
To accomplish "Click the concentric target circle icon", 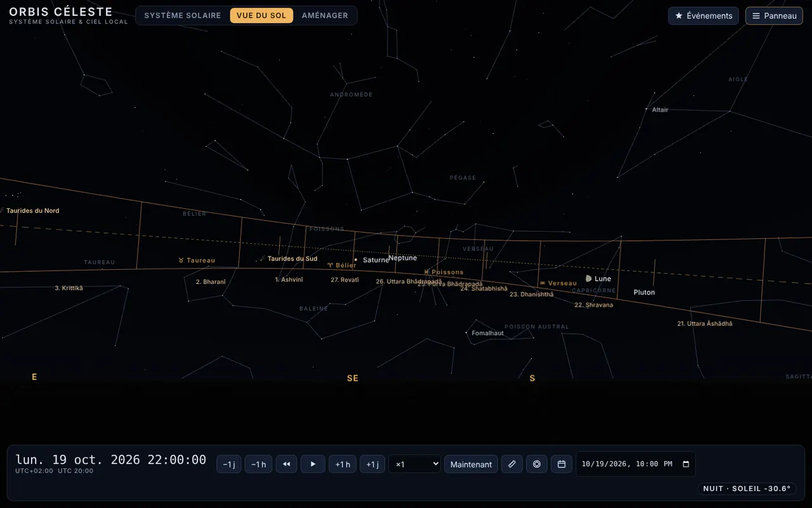I will pyautogui.click(x=537, y=464).
